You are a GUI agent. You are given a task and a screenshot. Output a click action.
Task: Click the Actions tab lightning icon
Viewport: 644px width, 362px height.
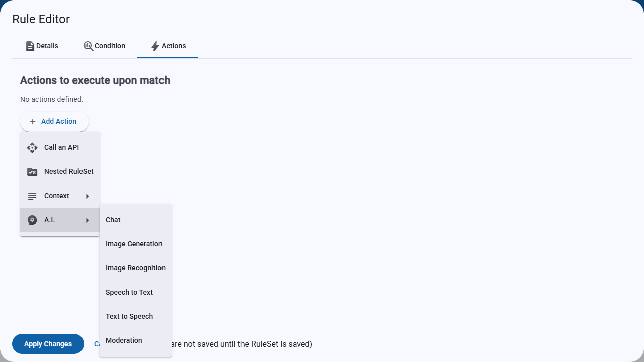pos(155,46)
